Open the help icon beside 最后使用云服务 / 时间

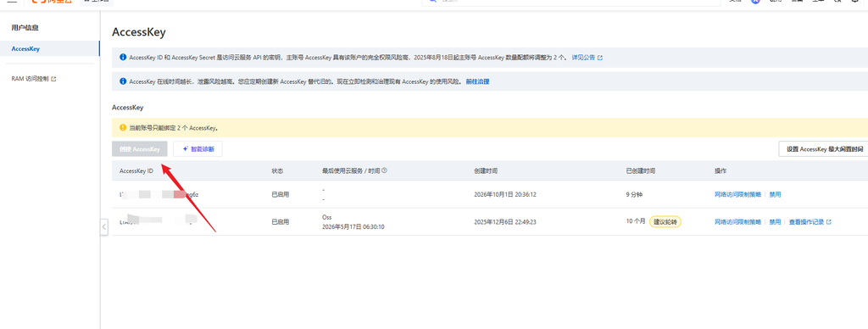click(x=384, y=171)
